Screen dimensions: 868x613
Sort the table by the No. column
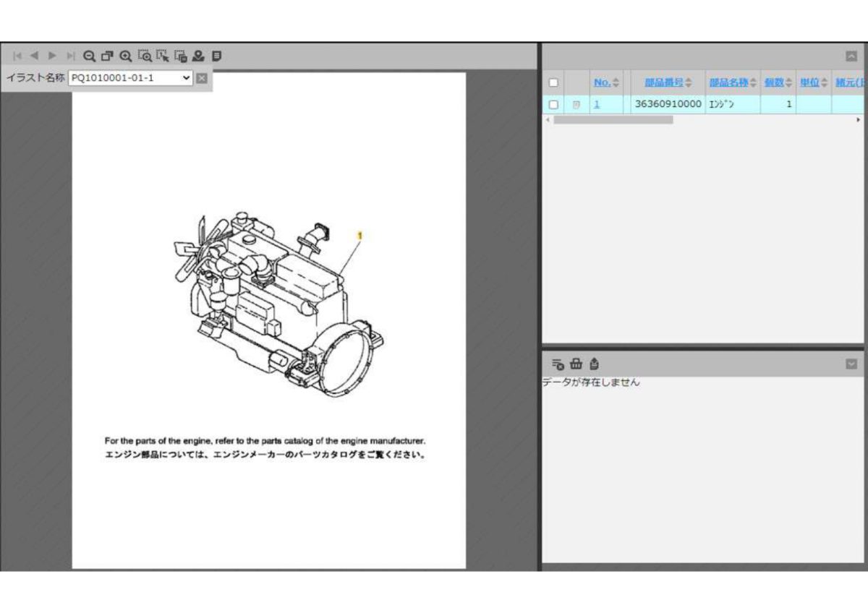[606, 83]
